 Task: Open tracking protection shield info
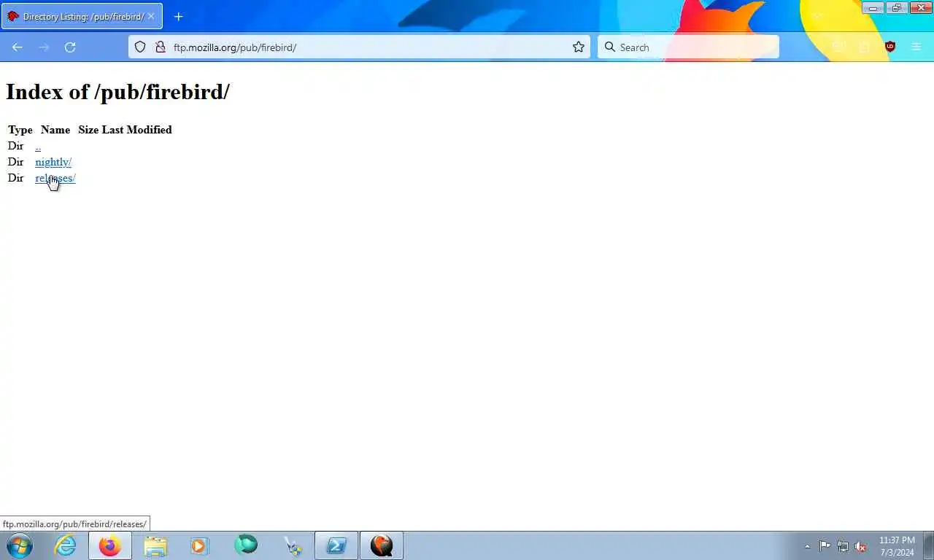140,47
